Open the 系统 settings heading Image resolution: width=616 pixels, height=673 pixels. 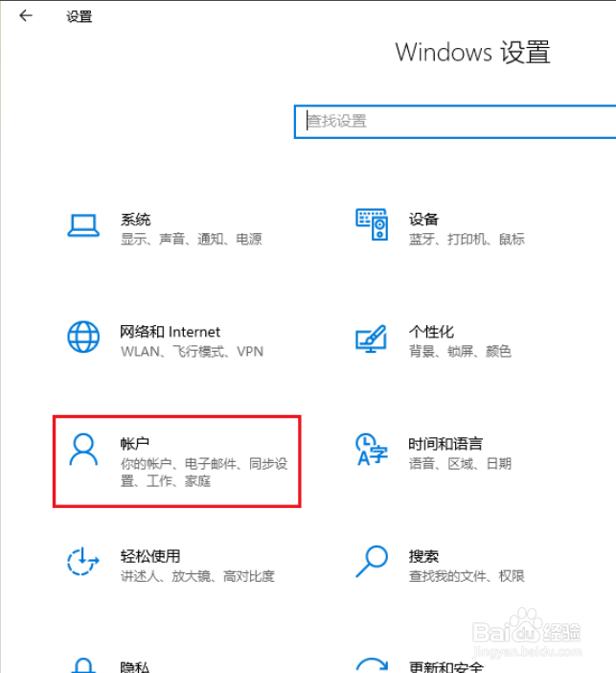(135, 220)
